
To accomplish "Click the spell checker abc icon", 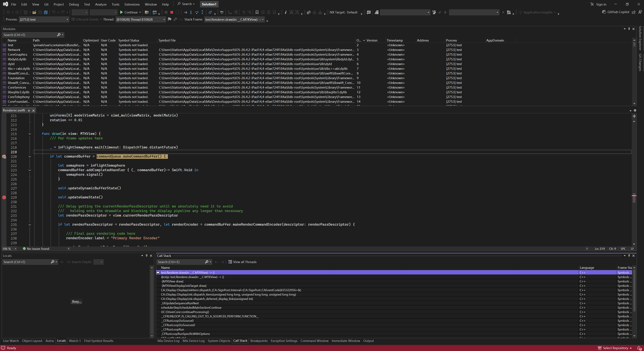I will [x=222, y=12].
